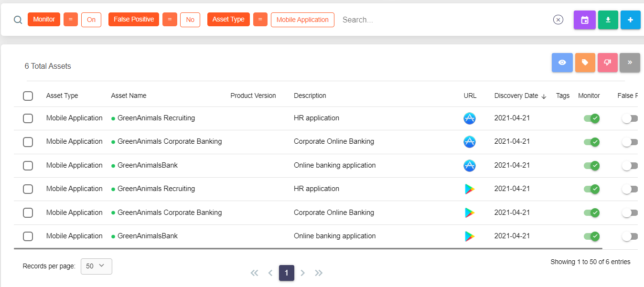644x287 pixels.
Task: Click the pink thumbs-down false positive button
Action: (x=608, y=63)
